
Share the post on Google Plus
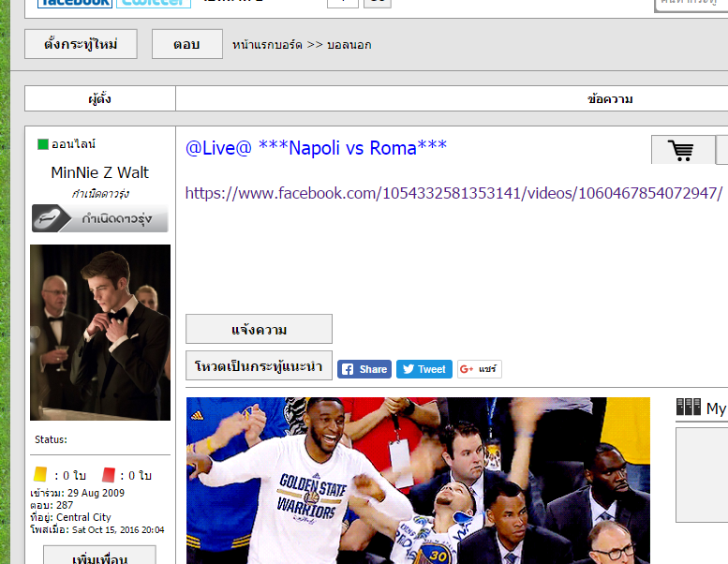point(479,369)
